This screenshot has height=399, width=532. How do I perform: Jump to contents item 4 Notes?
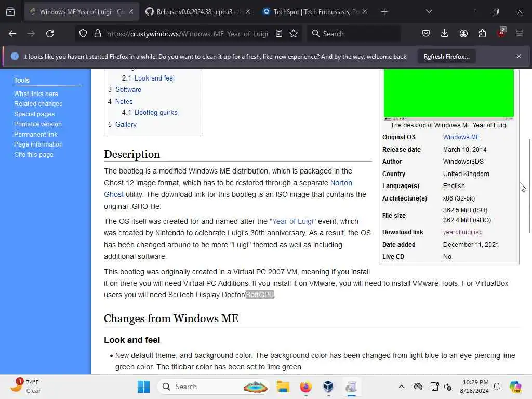click(120, 101)
